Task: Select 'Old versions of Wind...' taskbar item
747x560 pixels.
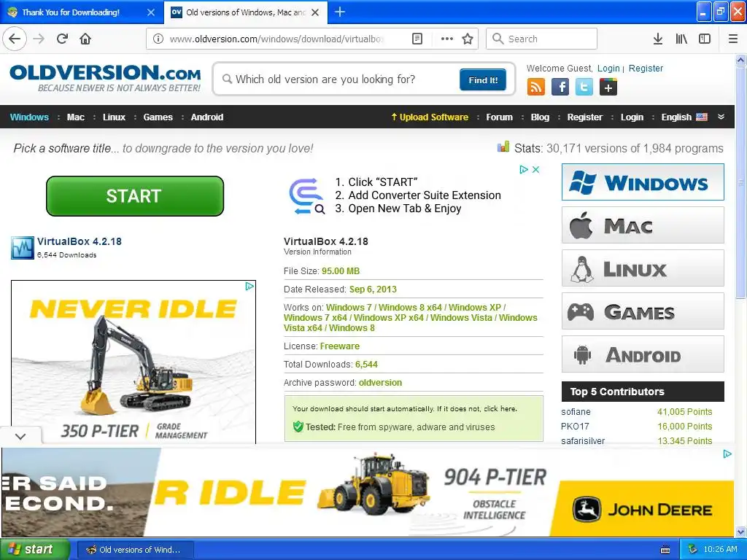Action: pos(135,550)
